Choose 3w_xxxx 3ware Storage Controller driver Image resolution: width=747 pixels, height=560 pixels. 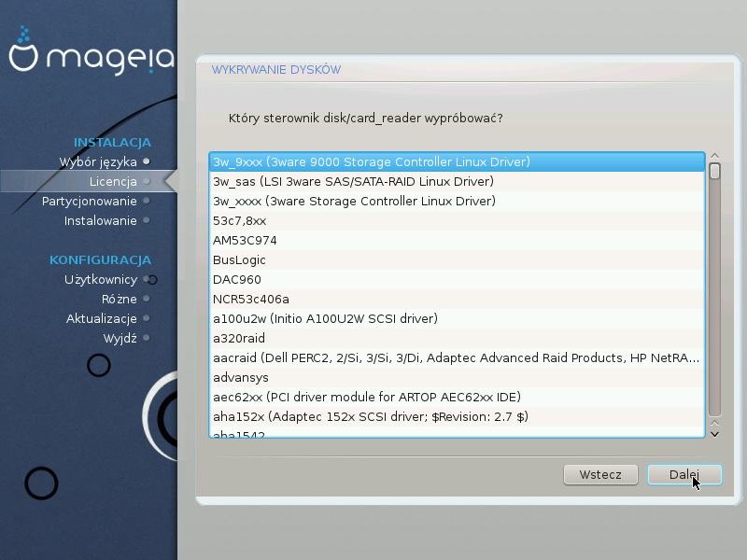click(x=457, y=201)
